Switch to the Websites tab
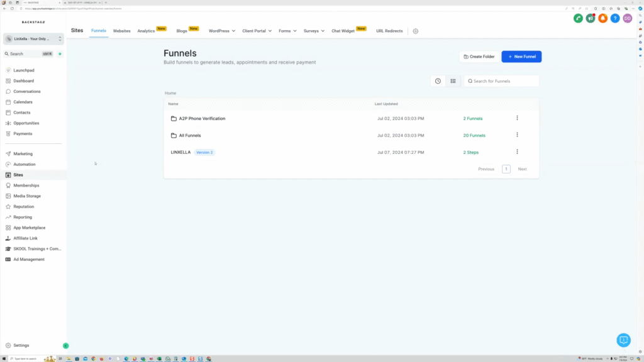This screenshot has height=362, width=644. pos(121,30)
